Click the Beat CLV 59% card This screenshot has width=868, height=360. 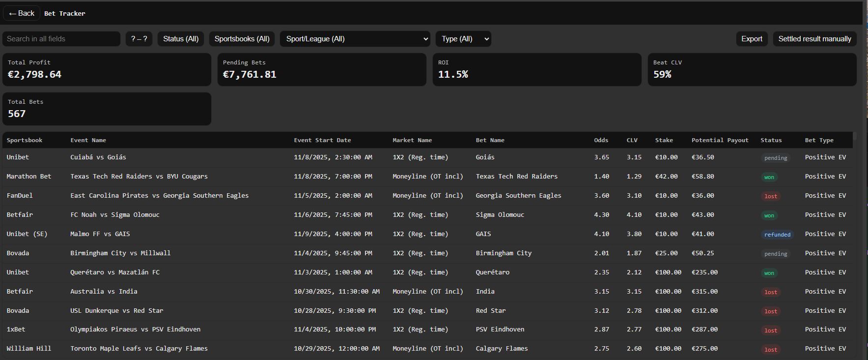(x=752, y=69)
